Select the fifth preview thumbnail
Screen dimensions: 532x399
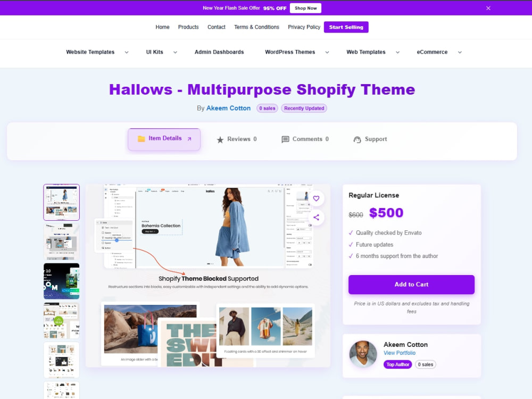click(61, 360)
